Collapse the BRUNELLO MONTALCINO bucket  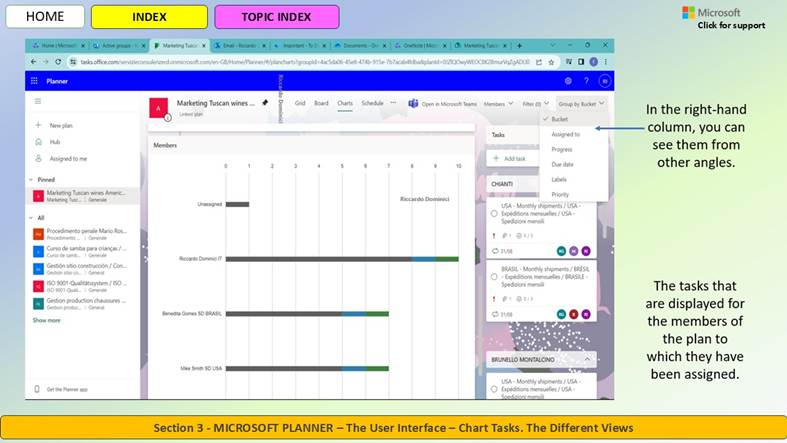click(587, 359)
